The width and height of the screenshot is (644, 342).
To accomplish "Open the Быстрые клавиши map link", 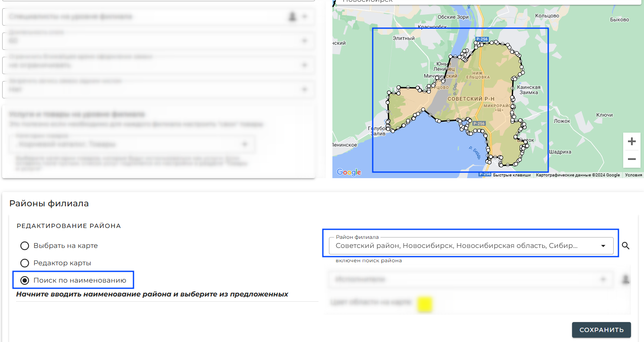I will 512,175.
